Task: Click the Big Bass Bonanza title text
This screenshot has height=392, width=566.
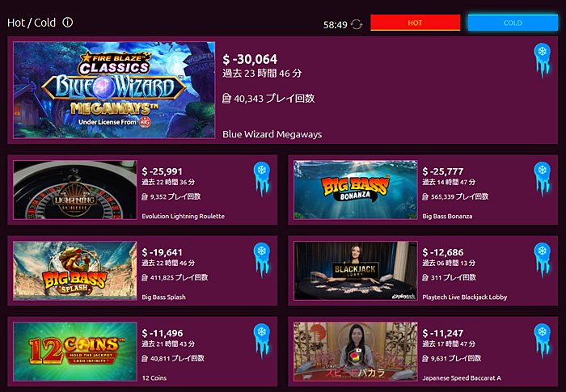Action: pyautogui.click(x=447, y=217)
